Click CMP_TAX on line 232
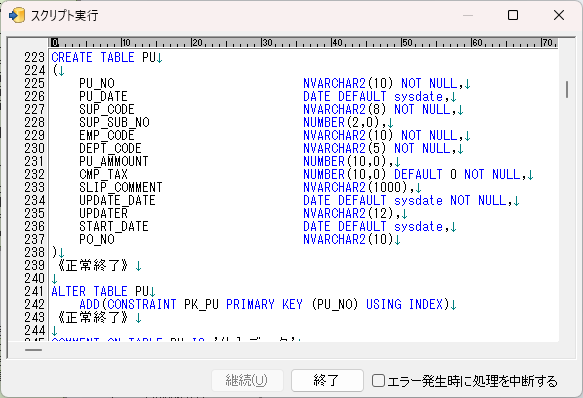Viewport: 583px width, 398px height. [x=103, y=174]
